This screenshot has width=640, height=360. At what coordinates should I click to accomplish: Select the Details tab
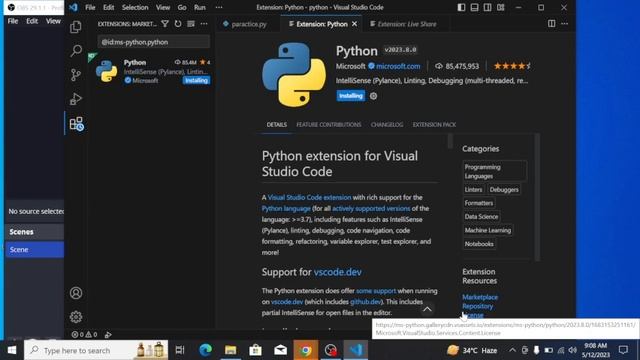click(277, 124)
